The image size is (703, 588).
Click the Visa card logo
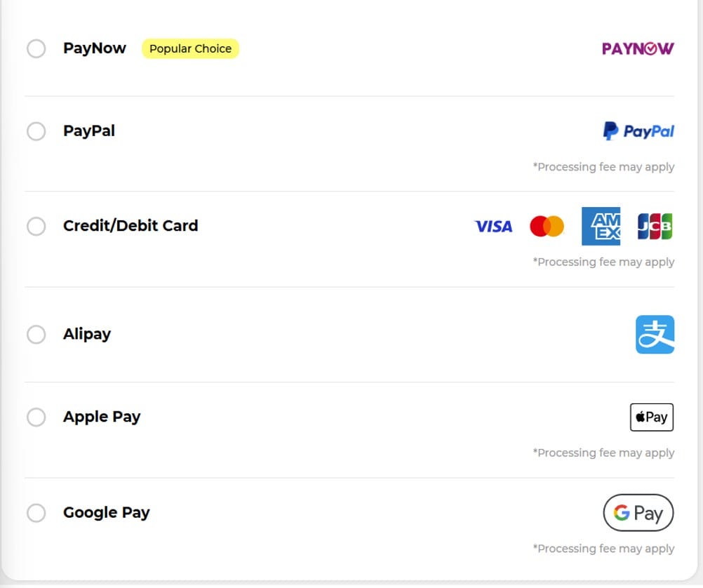point(493,227)
